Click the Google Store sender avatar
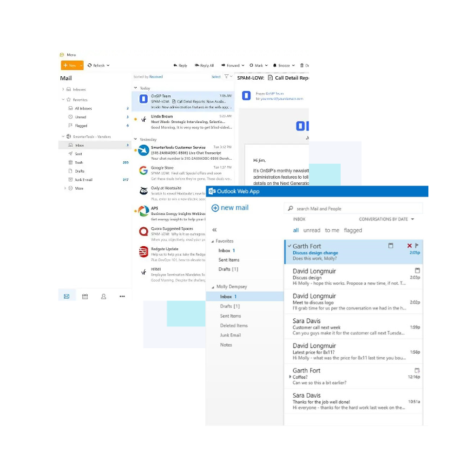The height and width of the screenshot is (476, 476). (143, 171)
